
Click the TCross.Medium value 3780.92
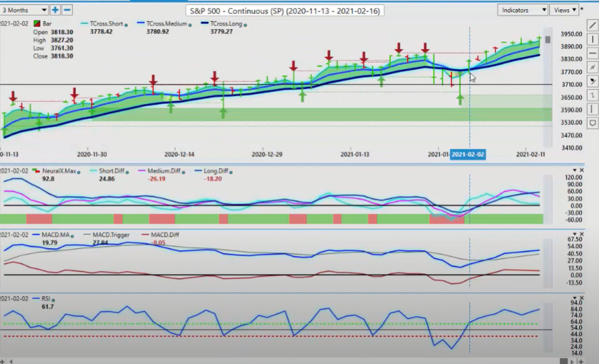157,32
